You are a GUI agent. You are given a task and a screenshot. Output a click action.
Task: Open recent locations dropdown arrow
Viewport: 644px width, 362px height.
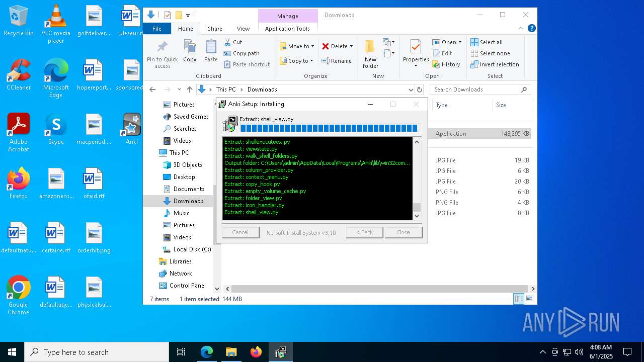point(179,89)
